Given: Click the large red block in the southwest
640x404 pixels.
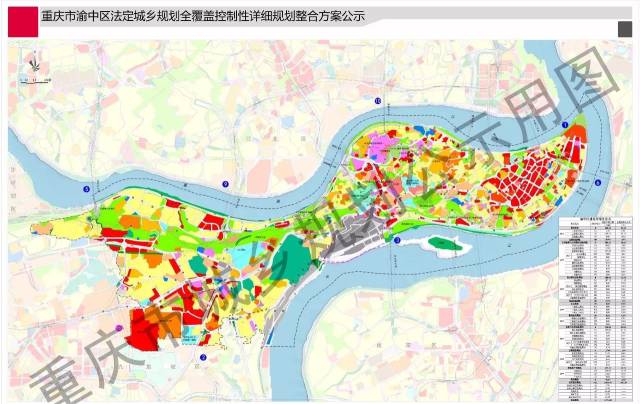Looking at the screenshot, I should tap(145, 328).
